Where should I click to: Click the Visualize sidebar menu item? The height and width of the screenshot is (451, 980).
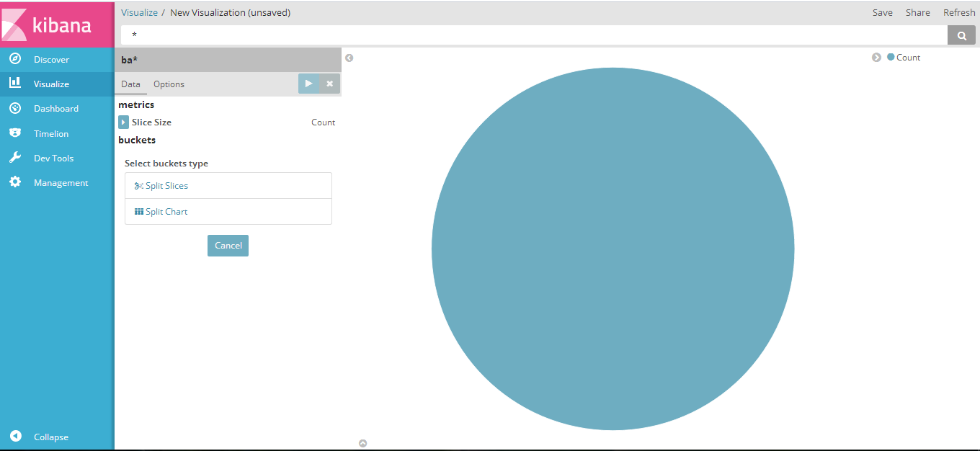pos(57,84)
